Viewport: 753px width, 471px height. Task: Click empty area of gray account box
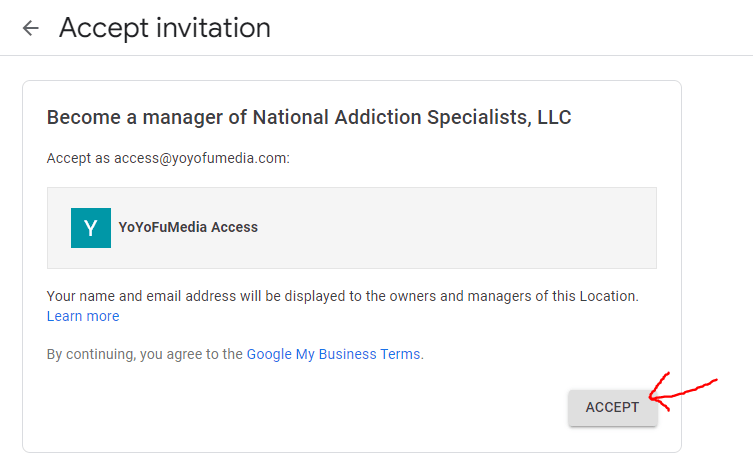point(450,228)
